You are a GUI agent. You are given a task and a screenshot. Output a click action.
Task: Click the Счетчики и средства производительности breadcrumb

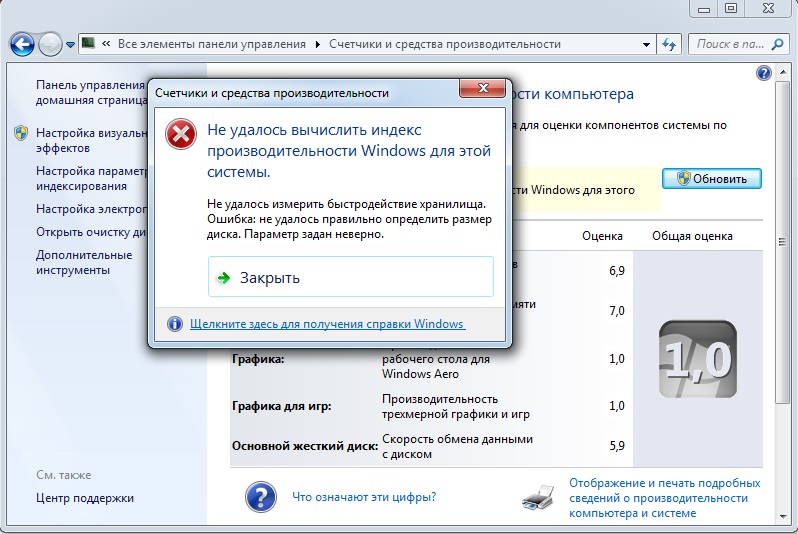tap(445, 44)
